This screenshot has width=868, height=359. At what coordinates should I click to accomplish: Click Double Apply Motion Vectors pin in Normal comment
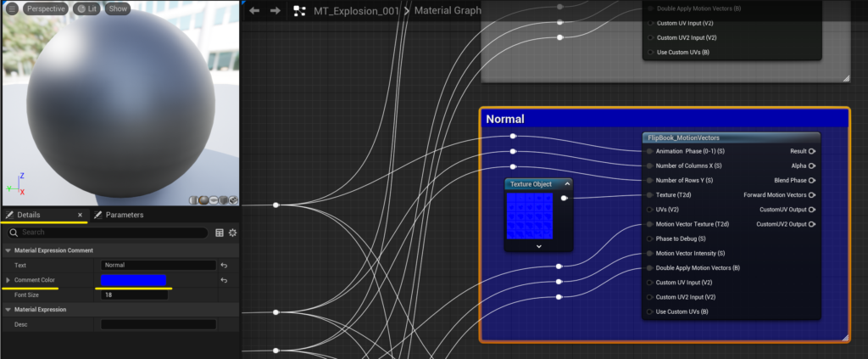coord(649,267)
